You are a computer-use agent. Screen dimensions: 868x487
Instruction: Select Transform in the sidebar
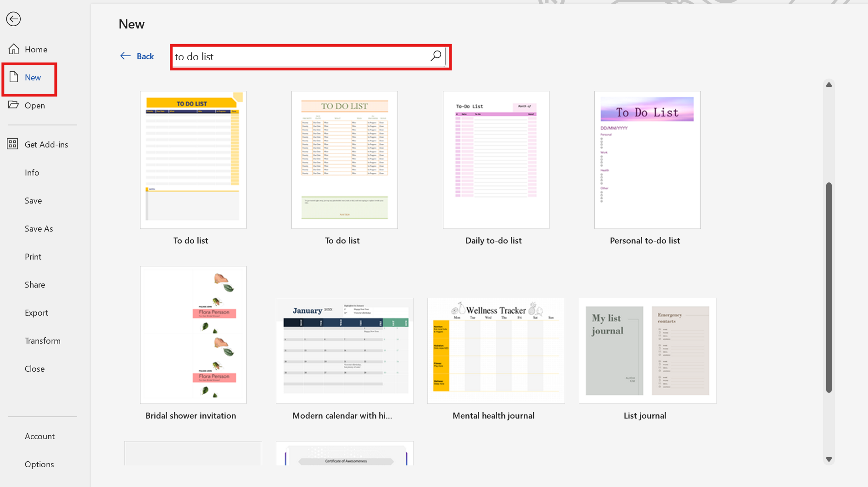42,340
